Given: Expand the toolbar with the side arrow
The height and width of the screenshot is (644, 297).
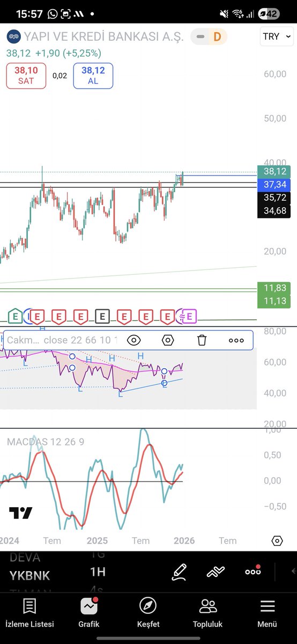Looking at the screenshot, I should 293,572.
